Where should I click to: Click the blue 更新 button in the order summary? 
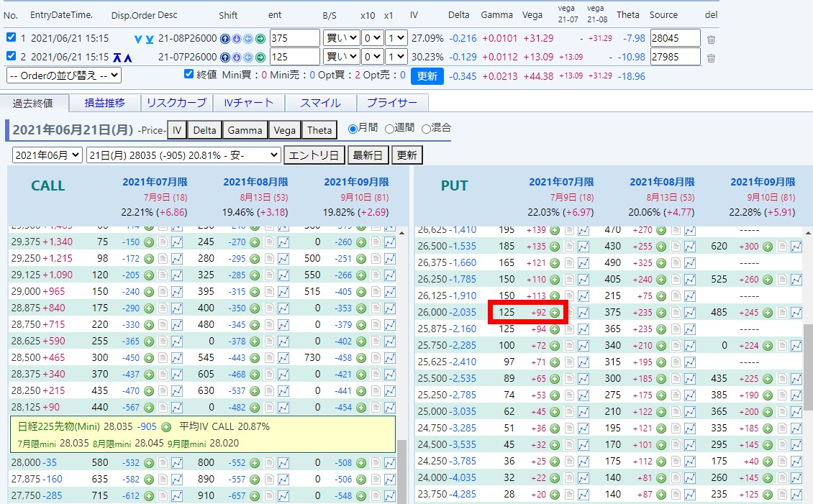(x=427, y=76)
